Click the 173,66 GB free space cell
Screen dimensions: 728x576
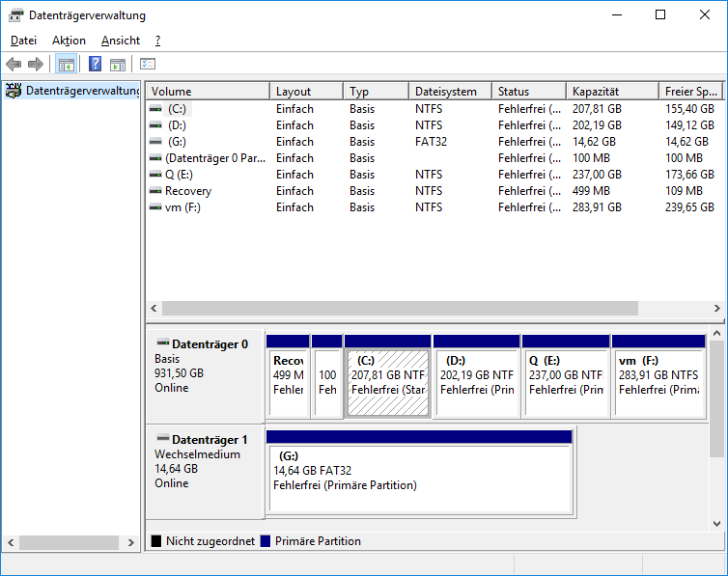[689, 175]
